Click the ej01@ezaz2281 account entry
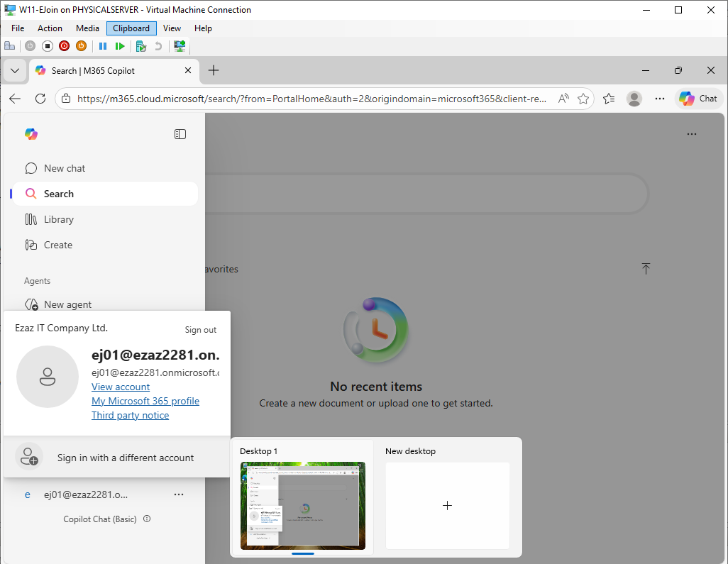728x564 pixels. pos(86,495)
